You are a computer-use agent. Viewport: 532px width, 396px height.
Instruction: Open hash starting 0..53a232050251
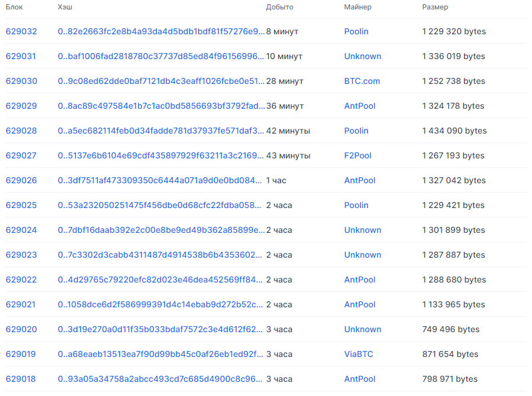coord(160,205)
